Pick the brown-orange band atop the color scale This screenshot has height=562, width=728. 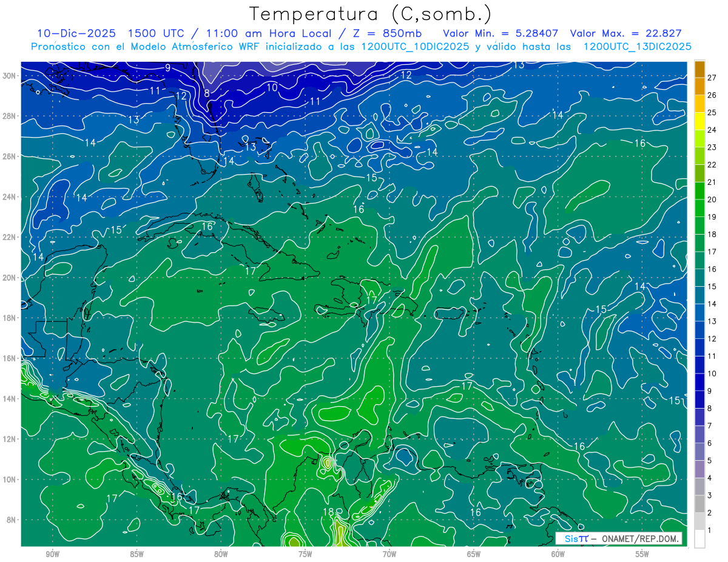699,69
